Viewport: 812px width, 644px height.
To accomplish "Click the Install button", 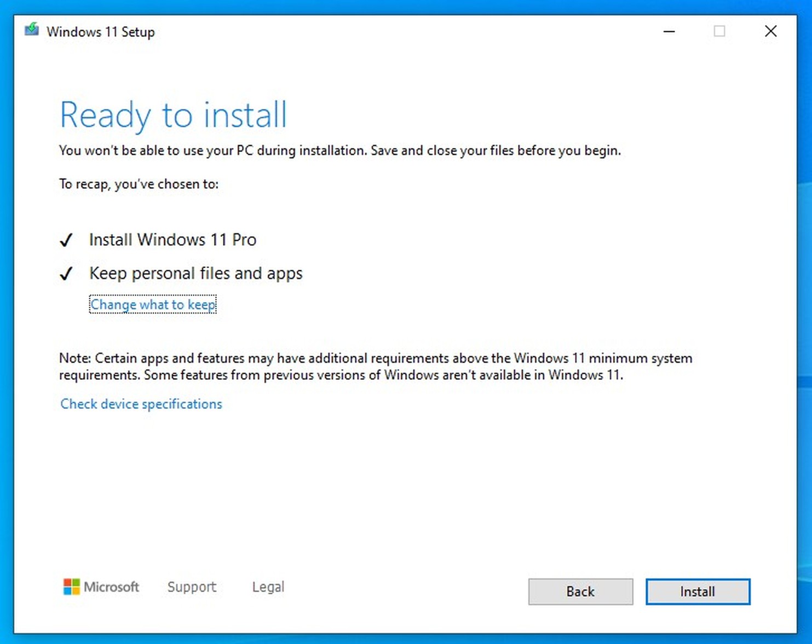I will 698,591.
